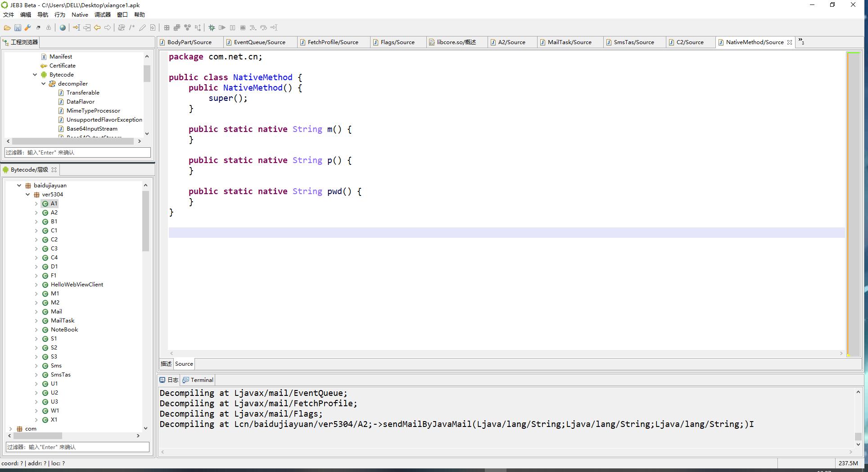Open the 帮助 menu
Viewport: 868px width, 472px height.
[139, 15]
